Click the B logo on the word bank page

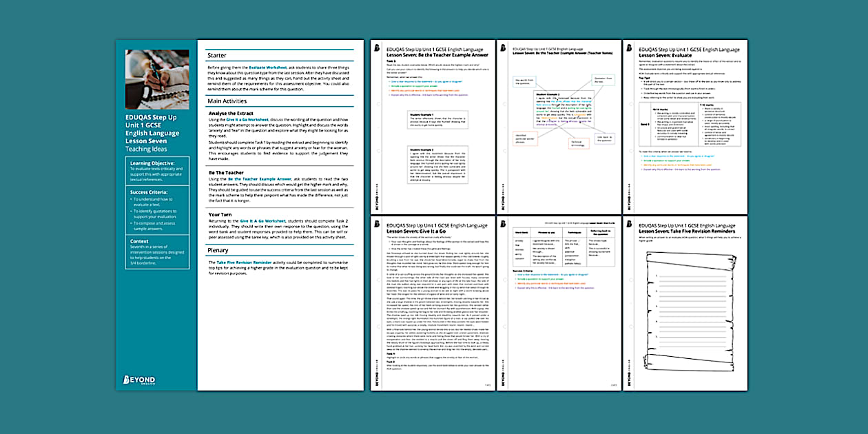click(504, 225)
